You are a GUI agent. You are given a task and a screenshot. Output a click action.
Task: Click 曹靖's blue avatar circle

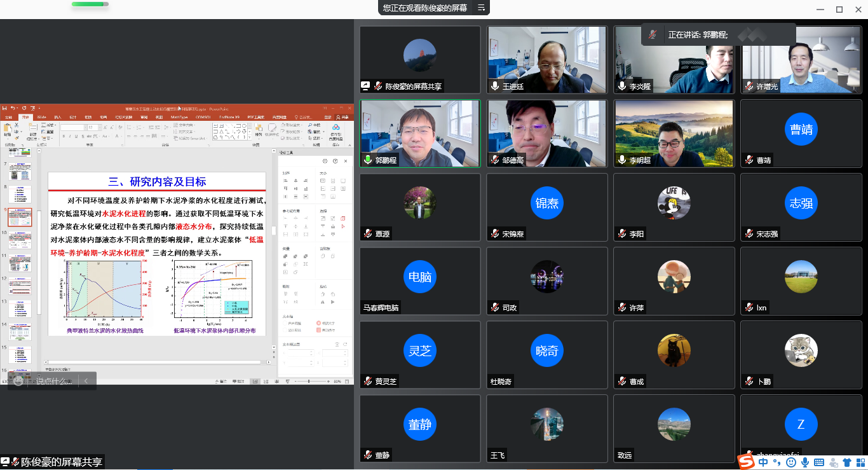tap(801, 130)
